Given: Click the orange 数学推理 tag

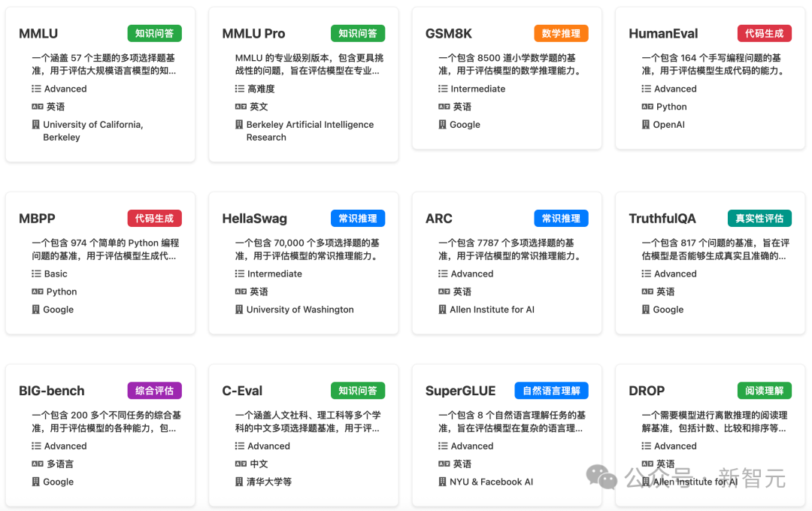Looking at the screenshot, I should point(561,34).
